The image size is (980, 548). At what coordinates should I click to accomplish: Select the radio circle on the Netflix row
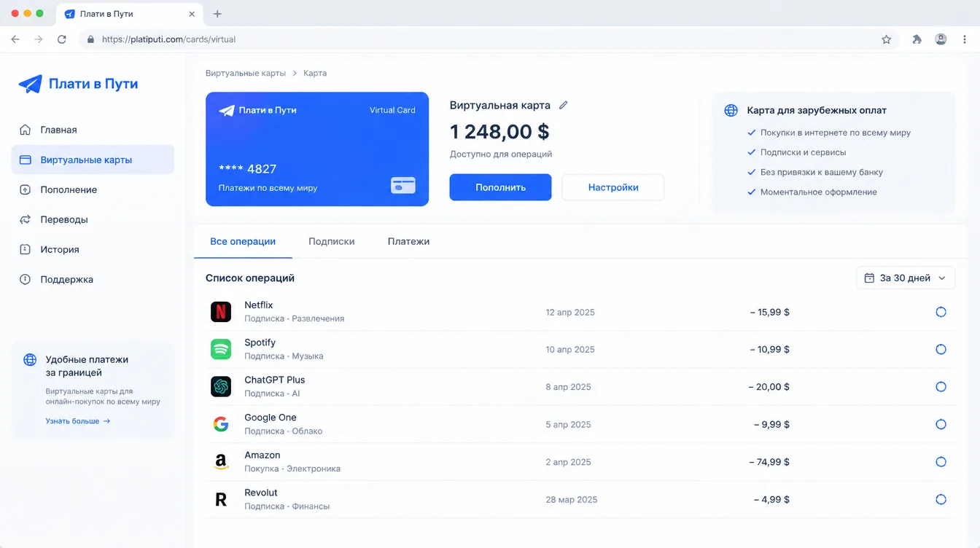coord(941,312)
